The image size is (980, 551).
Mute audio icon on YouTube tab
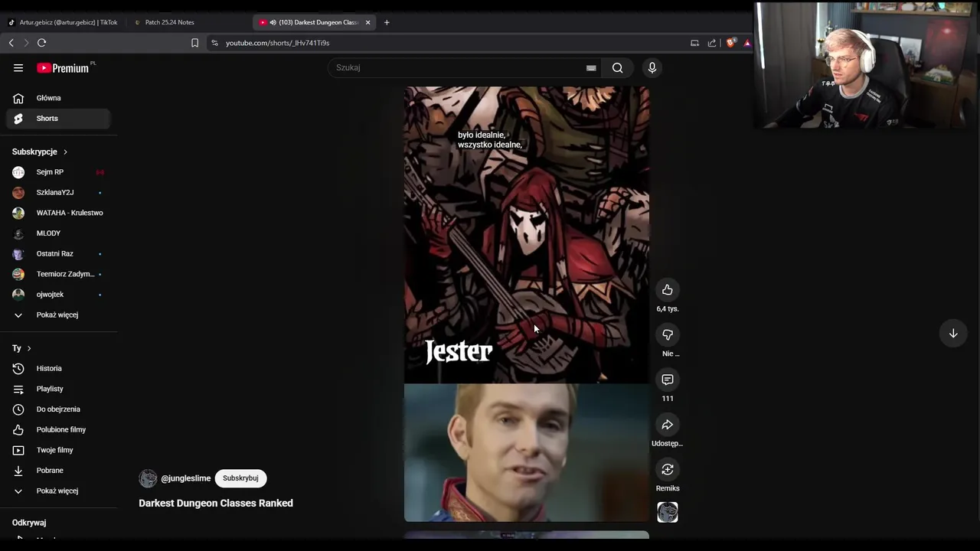273,22
